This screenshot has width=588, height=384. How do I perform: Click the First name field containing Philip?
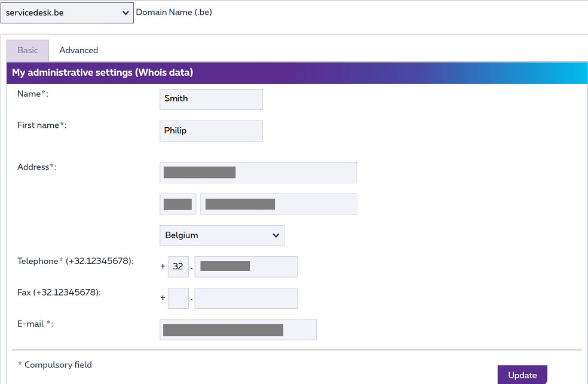pos(211,131)
